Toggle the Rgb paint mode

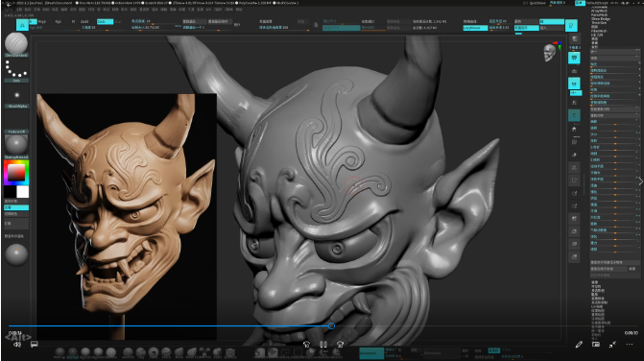58,22
